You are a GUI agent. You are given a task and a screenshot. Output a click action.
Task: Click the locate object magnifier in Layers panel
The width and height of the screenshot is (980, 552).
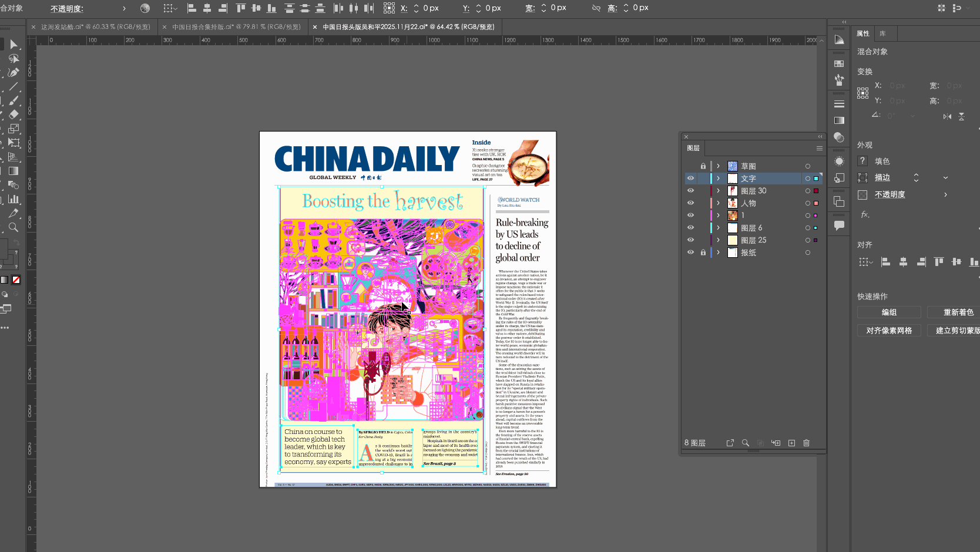746,443
